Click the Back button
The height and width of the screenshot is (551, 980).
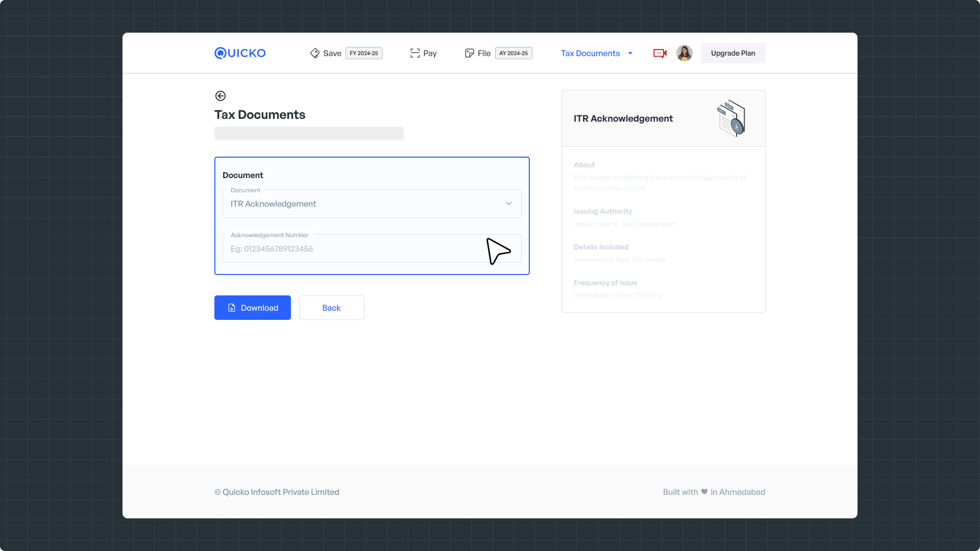coord(331,308)
